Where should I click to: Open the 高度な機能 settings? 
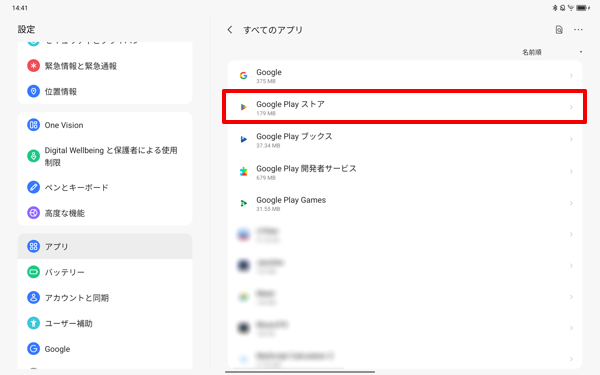tap(105, 213)
